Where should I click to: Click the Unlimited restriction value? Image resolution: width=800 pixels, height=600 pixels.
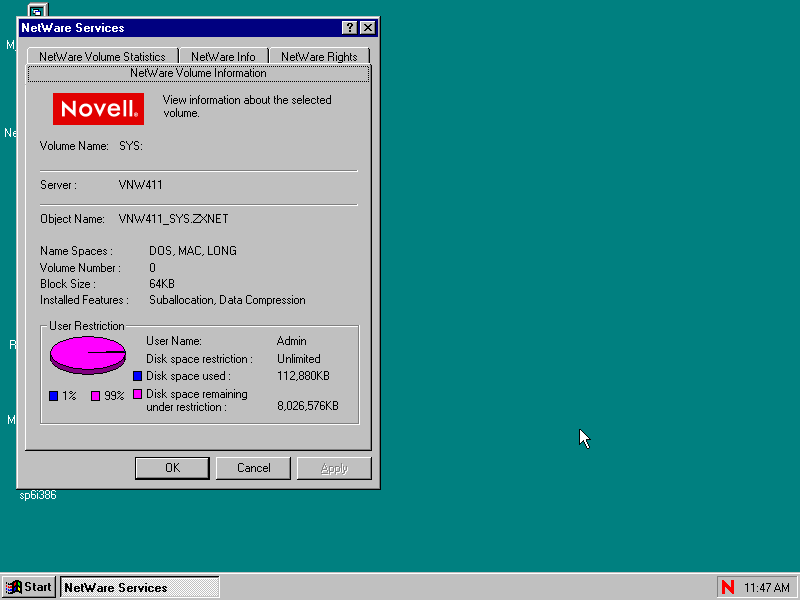[x=298, y=359]
